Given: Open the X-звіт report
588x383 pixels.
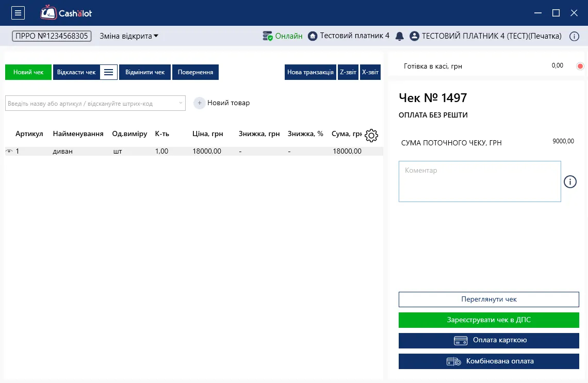Looking at the screenshot, I should coord(370,72).
